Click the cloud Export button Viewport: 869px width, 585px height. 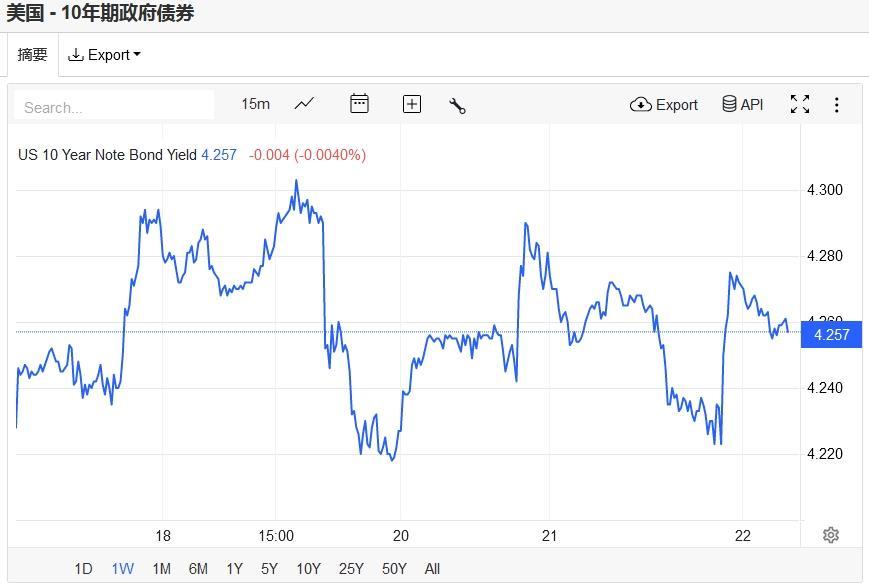(x=664, y=104)
